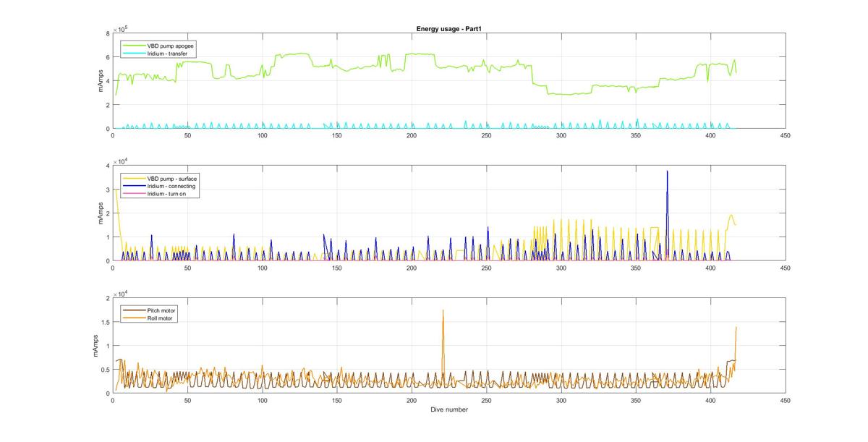This screenshot has height=442, width=868.
Task: Click the middle plot's mAmps y-axis label
Action: coord(101,213)
